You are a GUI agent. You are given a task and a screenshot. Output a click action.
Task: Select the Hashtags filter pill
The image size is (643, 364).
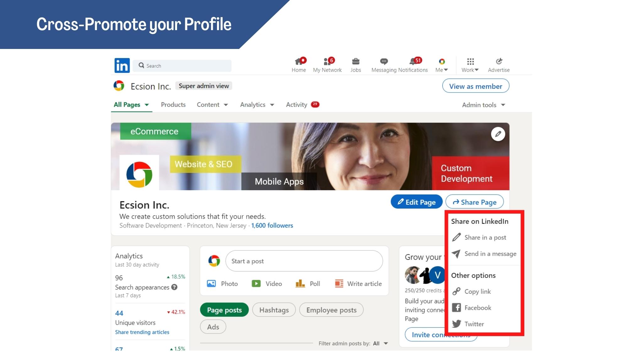pyautogui.click(x=274, y=310)
